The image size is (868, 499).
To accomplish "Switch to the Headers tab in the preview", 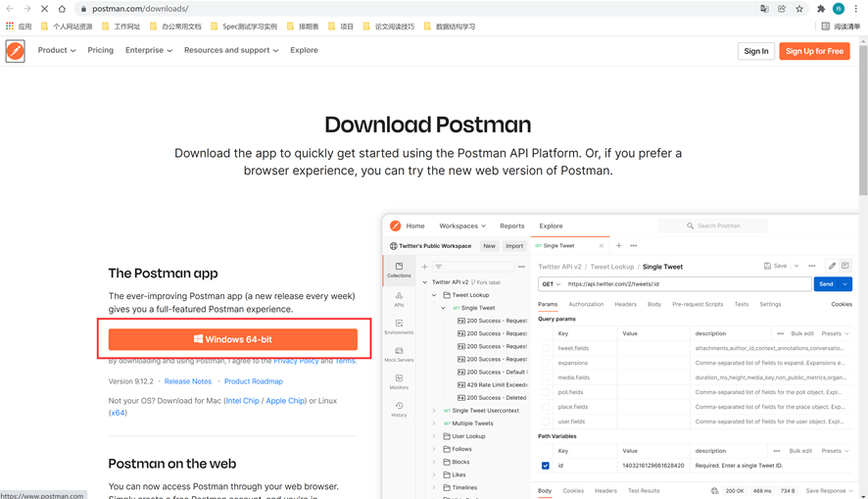I will [x=626, y=305].
